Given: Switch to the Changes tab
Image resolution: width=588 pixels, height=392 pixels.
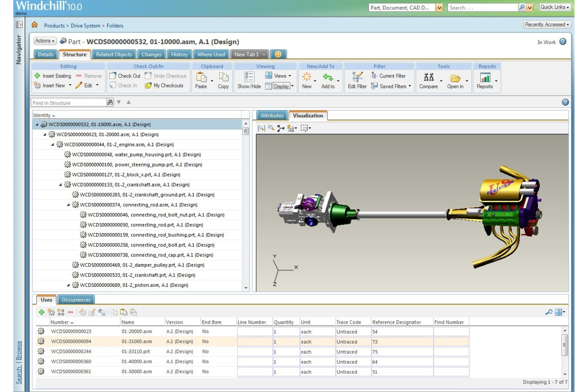Looking at the screenshot, I should tap(152, 54).
